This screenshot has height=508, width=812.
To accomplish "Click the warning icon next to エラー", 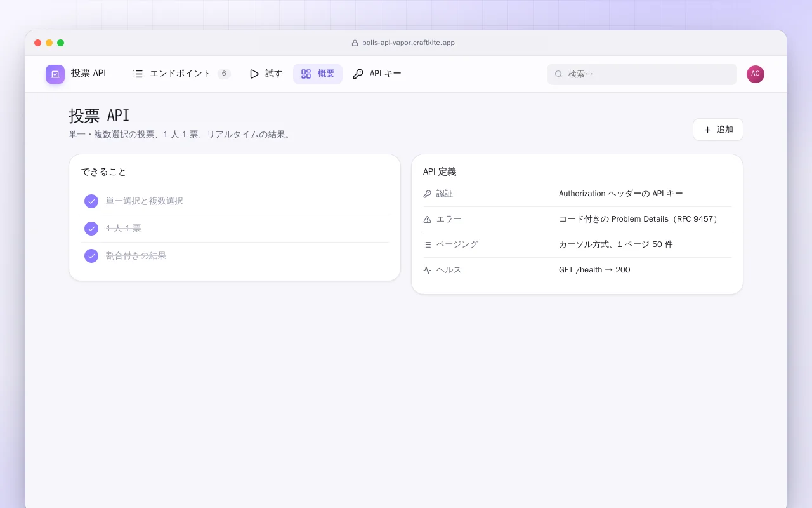I will coord(427,219).
